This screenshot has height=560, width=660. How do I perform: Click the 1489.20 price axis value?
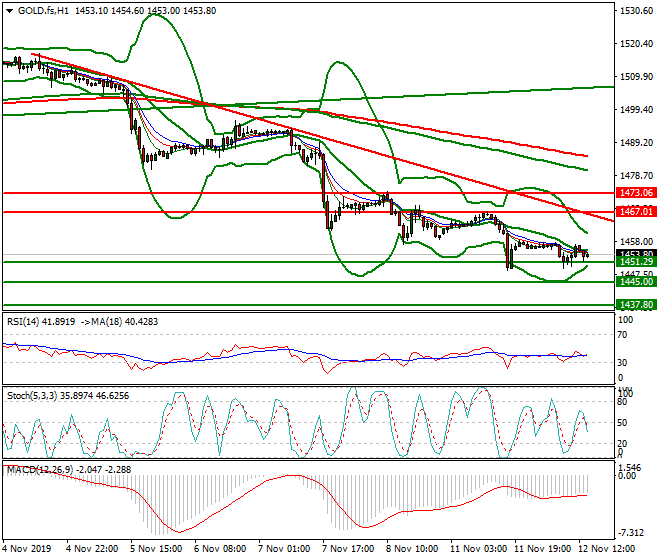[x=636, y=143]
